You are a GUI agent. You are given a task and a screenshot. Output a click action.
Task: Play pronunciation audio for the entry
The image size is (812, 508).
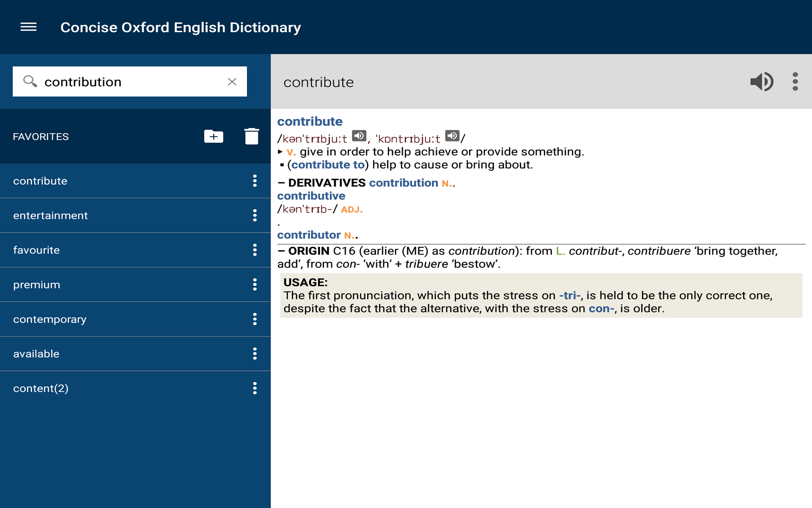pyautogui.click(x=762, y=82)
